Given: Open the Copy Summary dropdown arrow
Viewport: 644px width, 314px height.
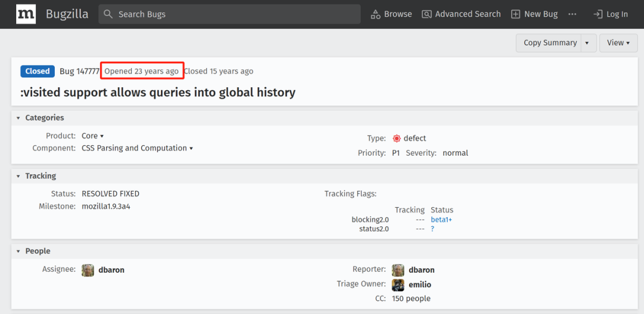Looking at the screenshot, I should 587,43.
